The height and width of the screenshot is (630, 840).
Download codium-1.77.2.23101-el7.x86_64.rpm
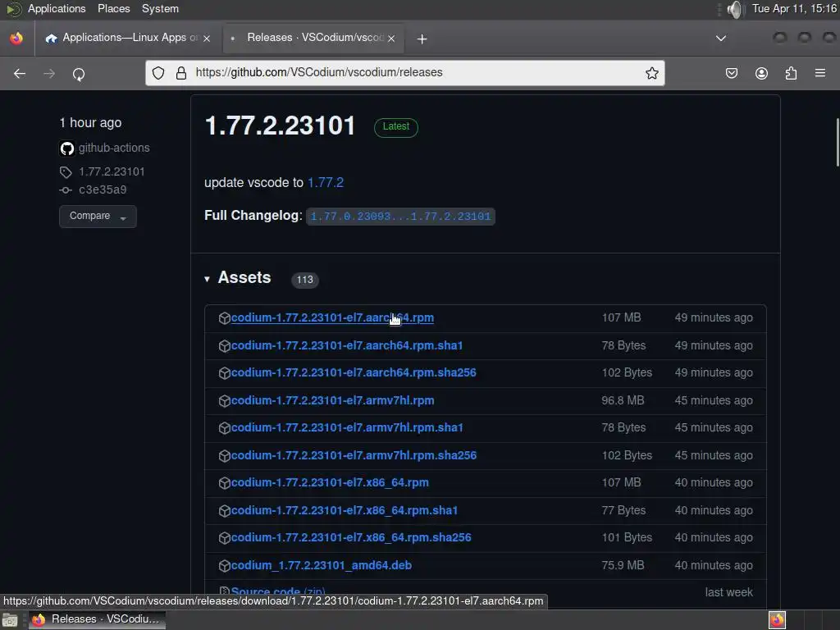[x=330, y=483]
